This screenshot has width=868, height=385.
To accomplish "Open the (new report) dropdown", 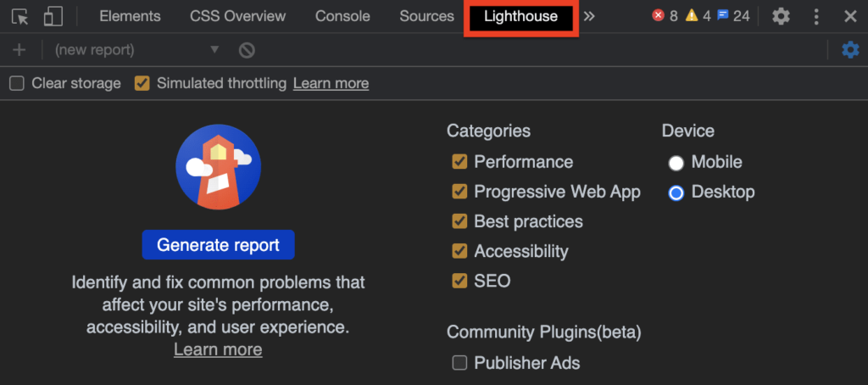I will coord(136,50).
